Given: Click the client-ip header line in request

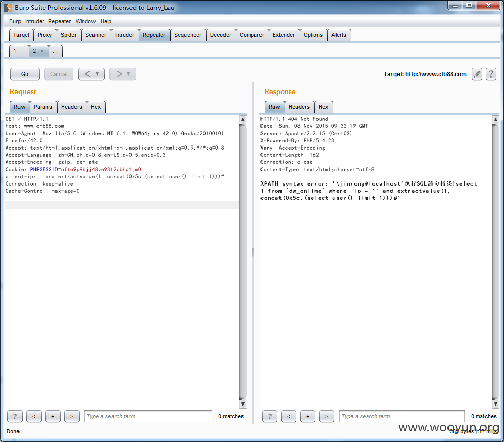Looking at the screenshot, I should click(x=115, y=176).
